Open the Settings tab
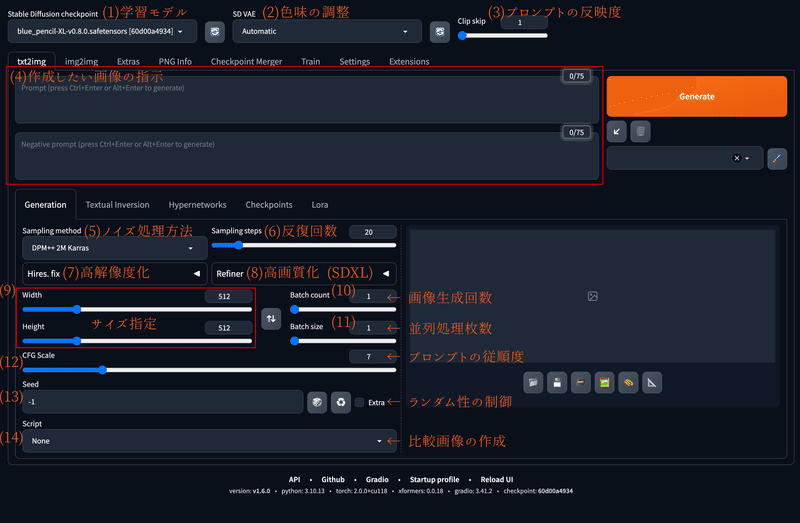Screen dimensions: 800x523 [x=355, y=61]
